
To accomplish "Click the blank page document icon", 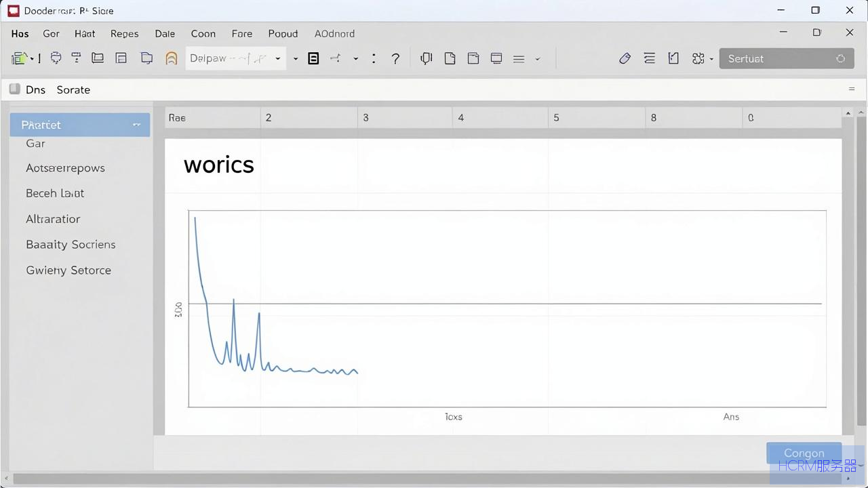I will coord(450,59).
